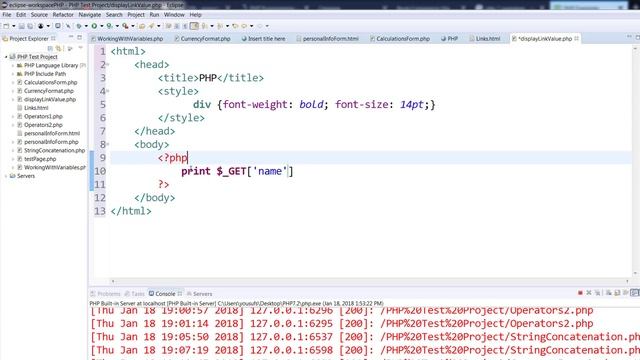The image size is (640, 360).
Task: Expand the PHP Include Path node
Action: tap(13, 74)
